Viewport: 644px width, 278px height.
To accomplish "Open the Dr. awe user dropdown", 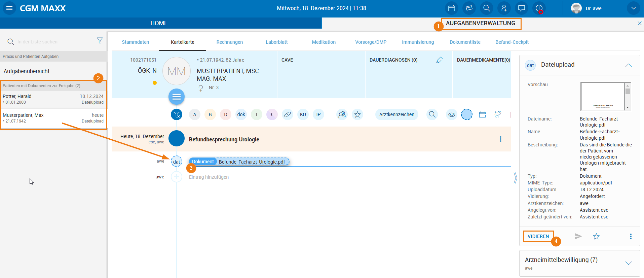I will coord(633,8).
